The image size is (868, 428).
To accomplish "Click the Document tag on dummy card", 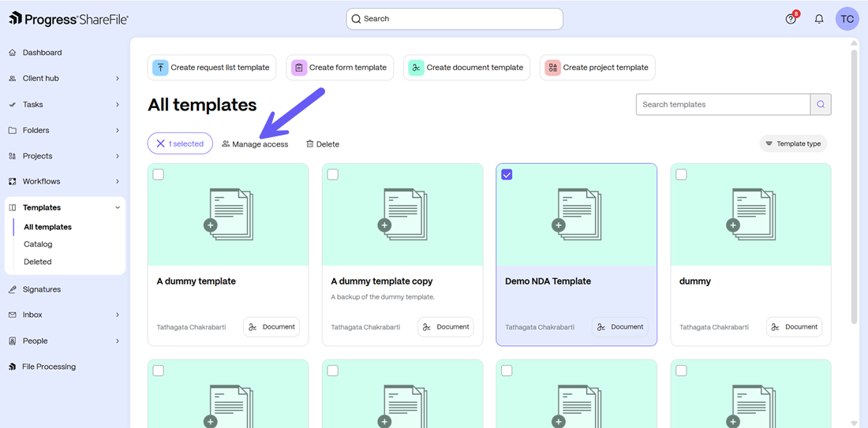I will tap(794, 327).
